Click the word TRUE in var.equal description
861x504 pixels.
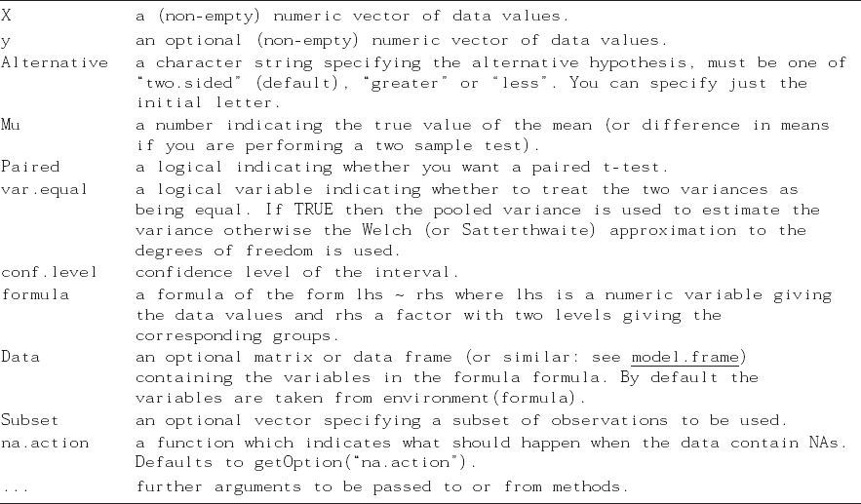click(313, 211)
